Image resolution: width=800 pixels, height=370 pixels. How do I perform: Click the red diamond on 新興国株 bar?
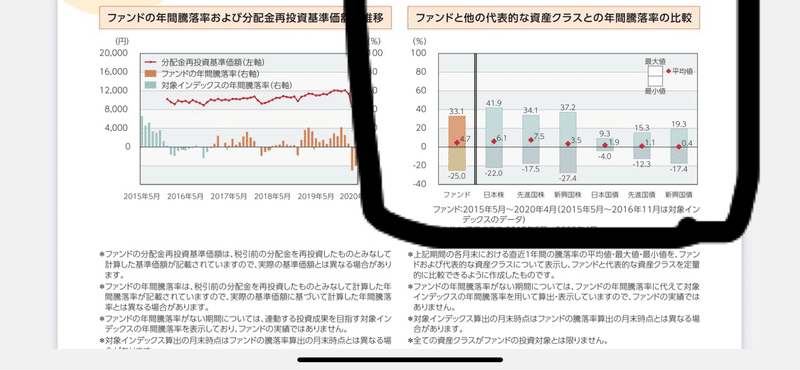point(568,144)
